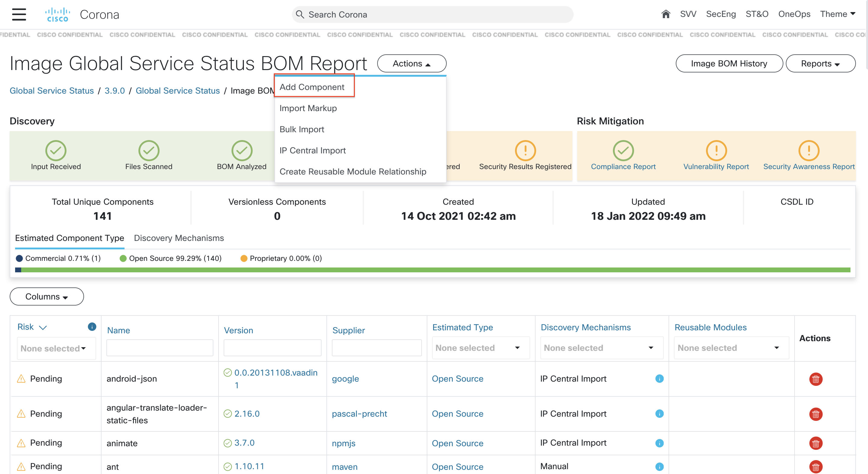The image size is (868, 474).
Task: Delete the animate component row
Action: click(816, 444)
